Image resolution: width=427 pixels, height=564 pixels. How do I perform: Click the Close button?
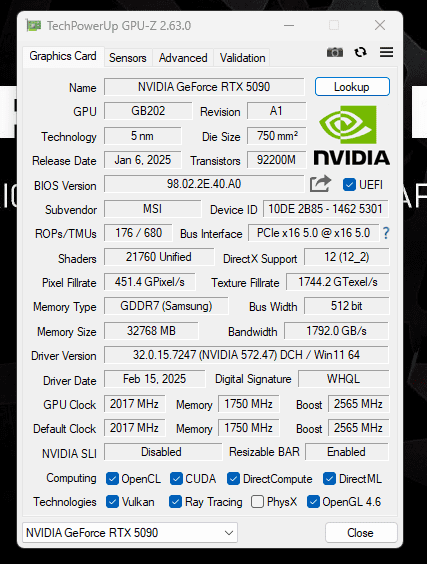[x=361, y=533]
